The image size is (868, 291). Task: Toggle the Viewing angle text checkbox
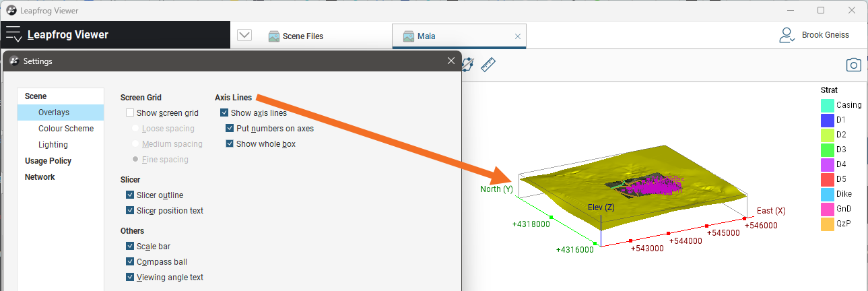coord(130,277)
